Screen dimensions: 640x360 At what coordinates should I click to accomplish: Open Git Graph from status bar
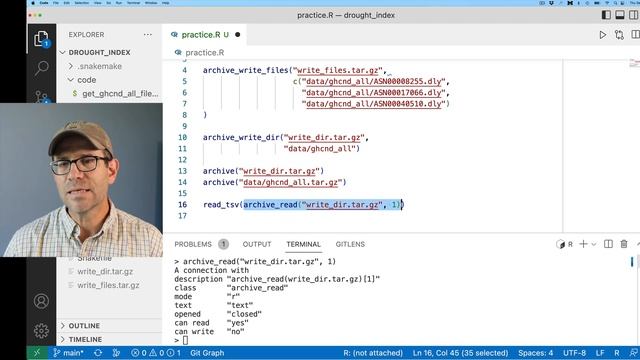click(x=207, y=353)
